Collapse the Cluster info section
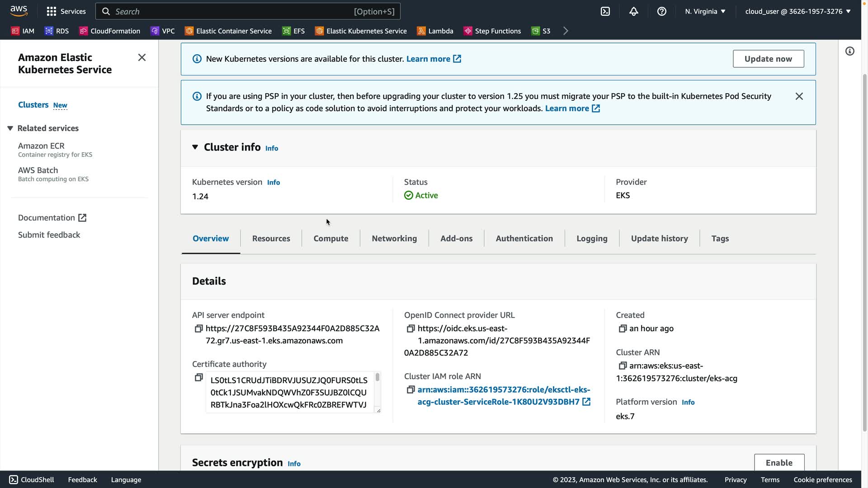The height and width of the screenshot is (488, 868). click(x=195, y=147)
